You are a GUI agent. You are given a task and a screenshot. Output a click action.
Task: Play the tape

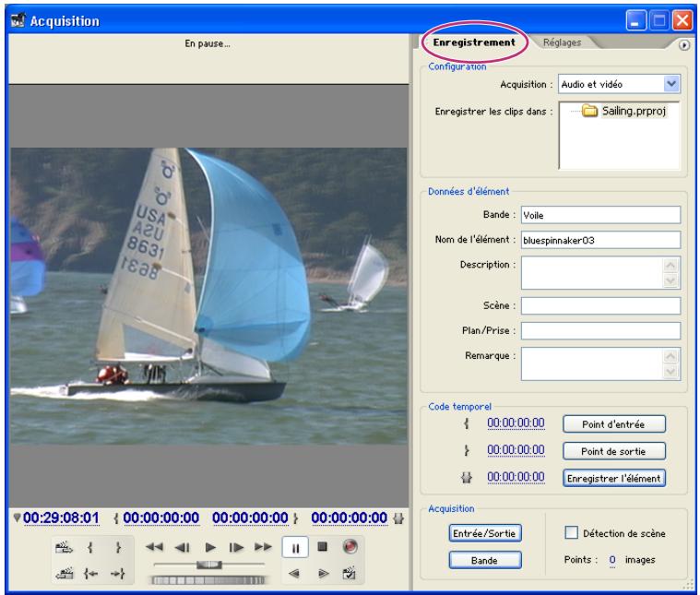pyautogui.click(x=210, y=547)
